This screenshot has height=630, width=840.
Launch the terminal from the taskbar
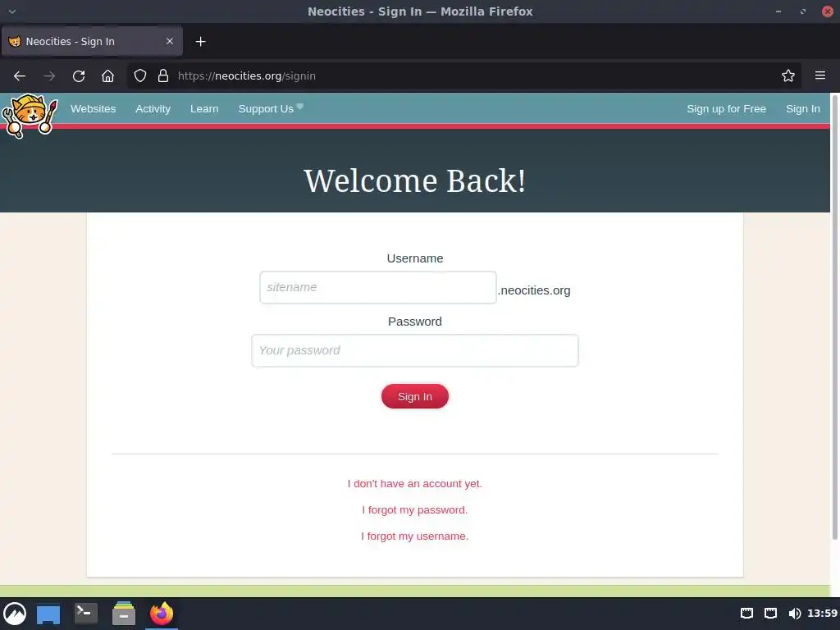click(85, 614)
